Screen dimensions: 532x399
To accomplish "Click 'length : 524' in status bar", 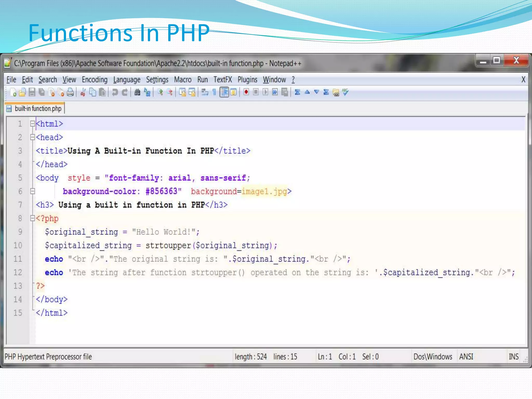I will pyautogui.click(x=251, y=357).
